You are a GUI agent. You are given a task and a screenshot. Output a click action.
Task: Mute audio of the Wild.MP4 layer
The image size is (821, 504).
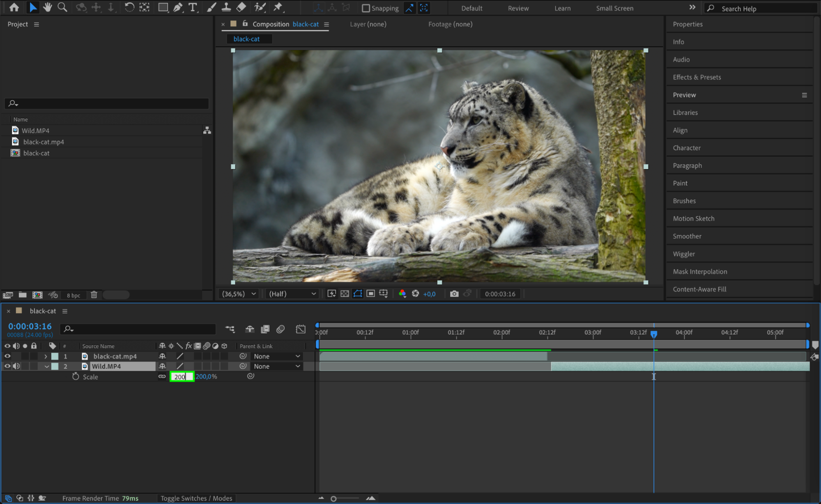pyautogui.click(x=16, y=366)
